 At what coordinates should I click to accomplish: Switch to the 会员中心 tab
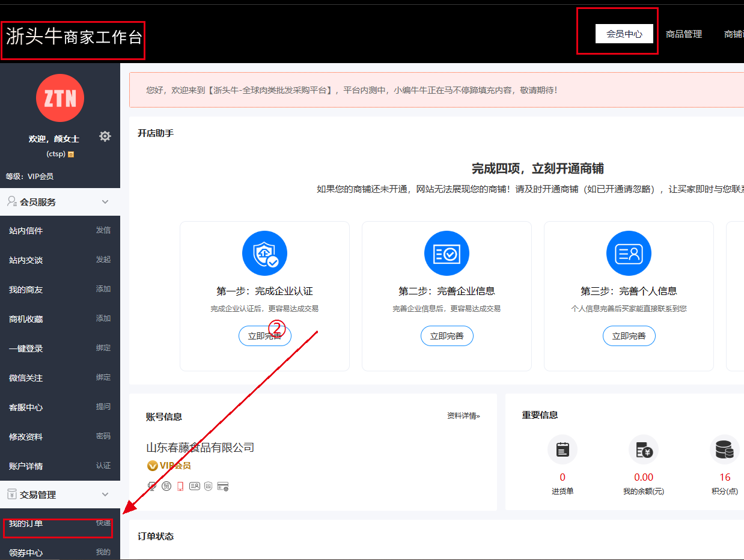click(x=624, y=34)
